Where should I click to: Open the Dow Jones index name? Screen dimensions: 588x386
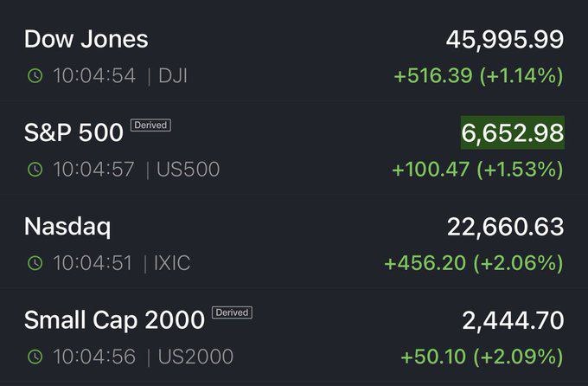[x=86, y=40]
